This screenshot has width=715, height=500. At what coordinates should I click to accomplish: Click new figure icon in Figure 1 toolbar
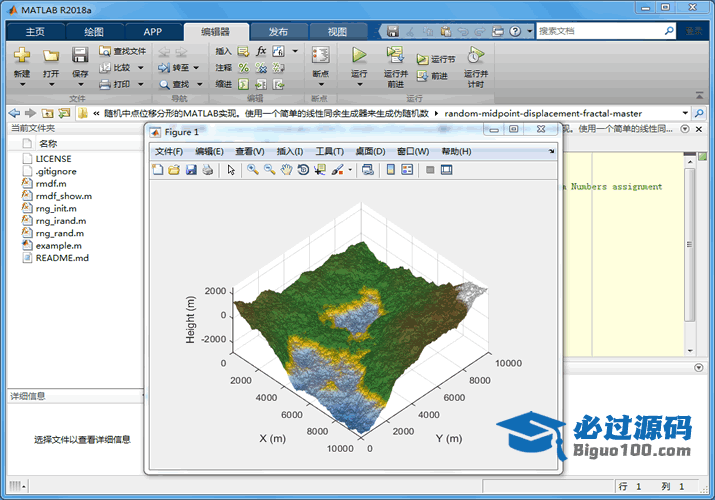tap(157, 170)
